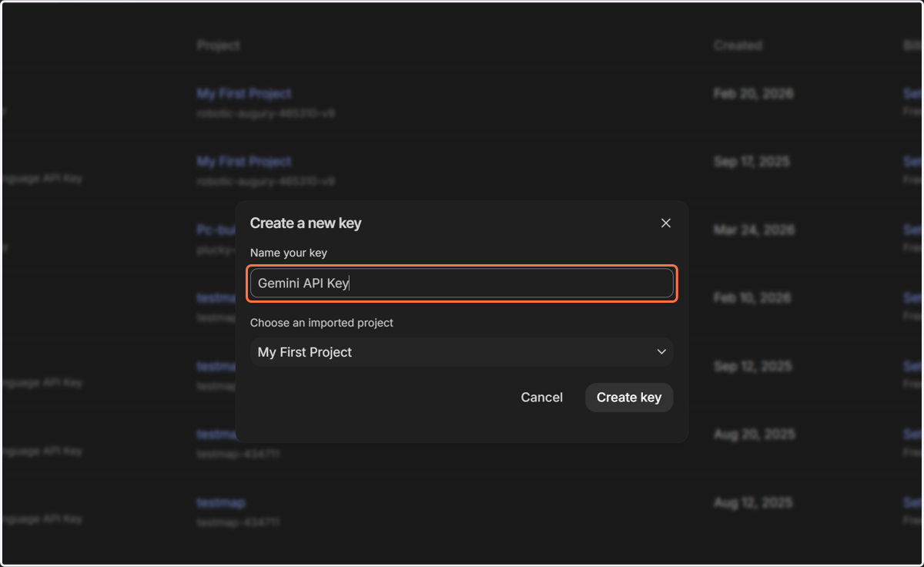
Task: Click the Sep 12, 2025 created date
Action: coord(752,367)
